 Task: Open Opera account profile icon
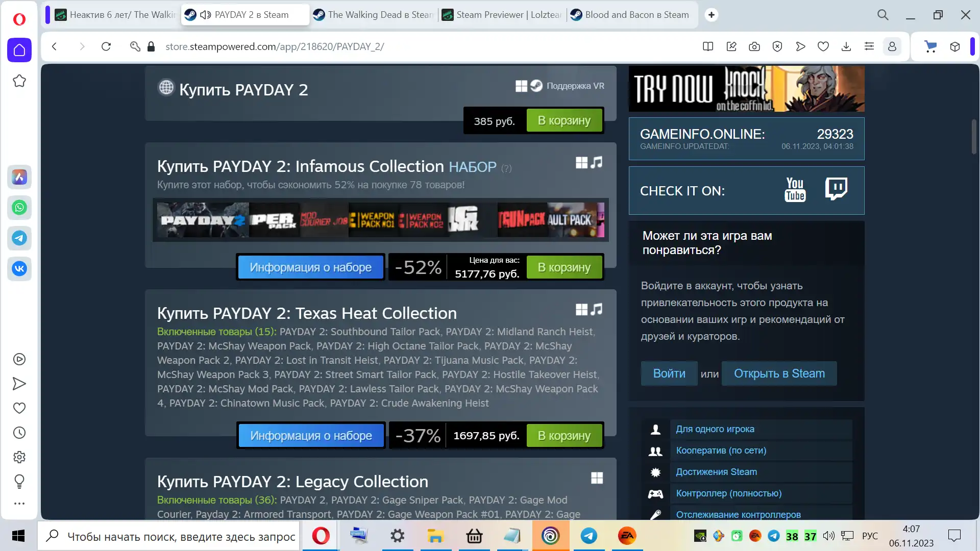coord(892,46)
